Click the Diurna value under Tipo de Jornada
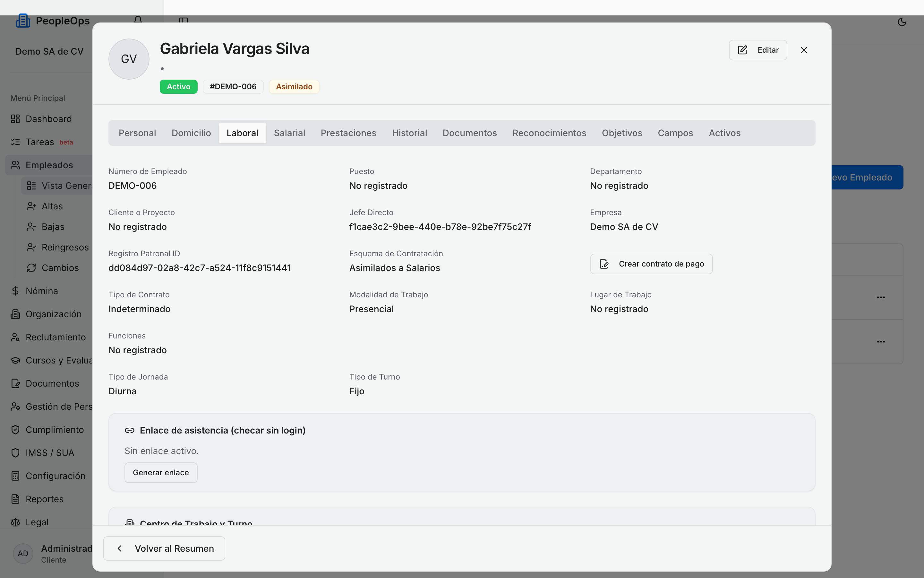The image size is (924, 578). point(123,391)
